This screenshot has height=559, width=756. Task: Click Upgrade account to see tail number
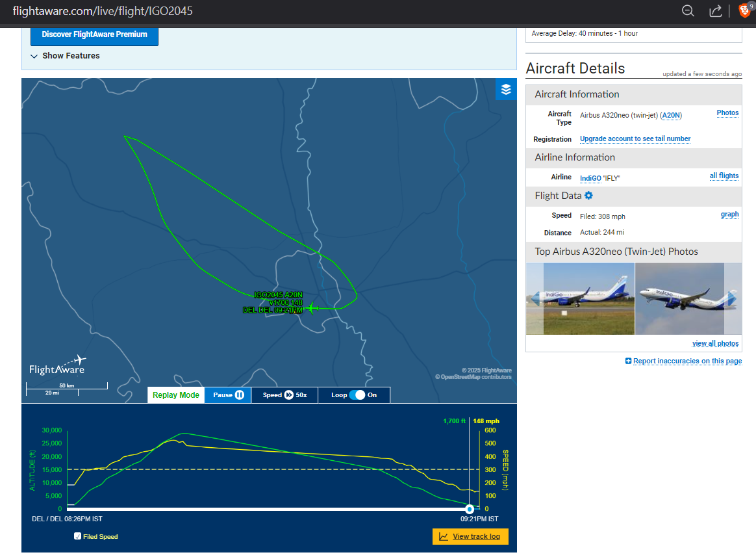(635, 139)
